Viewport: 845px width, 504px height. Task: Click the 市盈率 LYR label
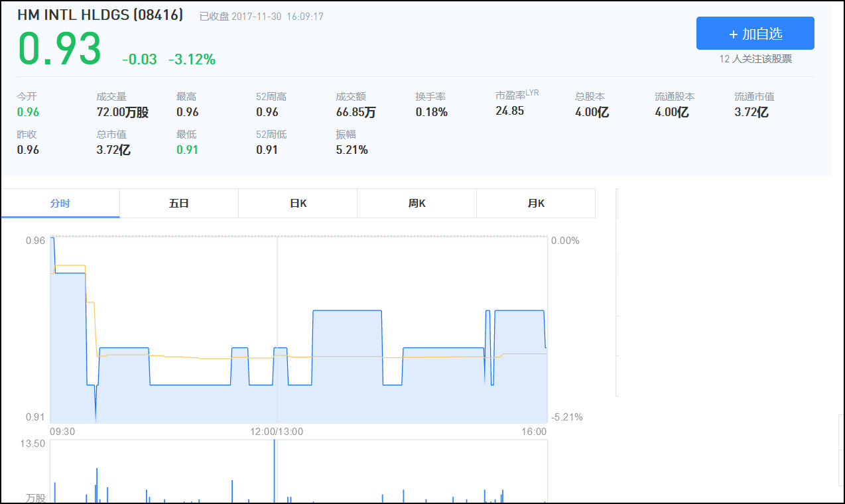click(x=517, y=95)
